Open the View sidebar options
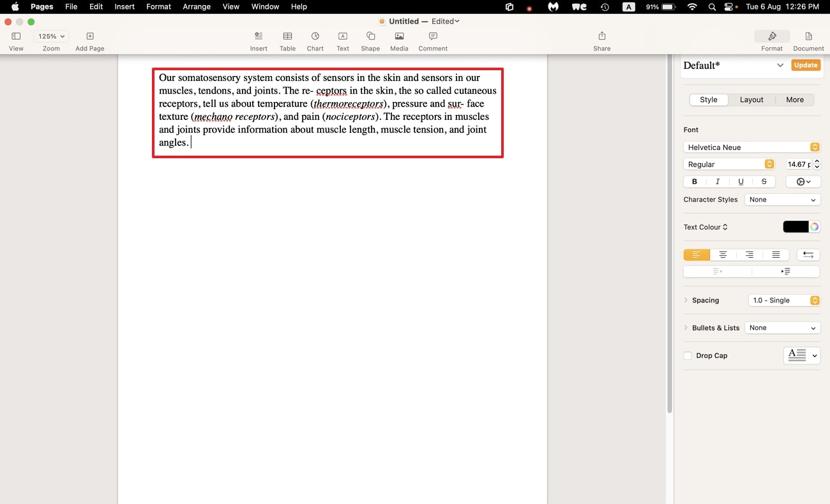 (16, 41)
